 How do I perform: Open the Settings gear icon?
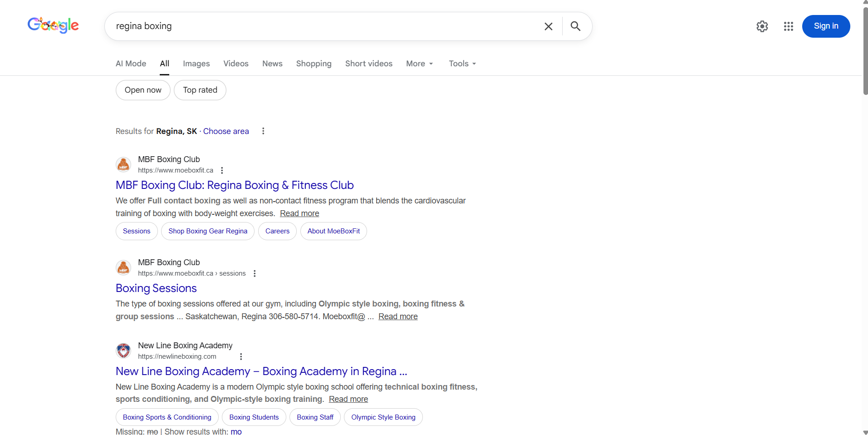(x=762, y=26)
